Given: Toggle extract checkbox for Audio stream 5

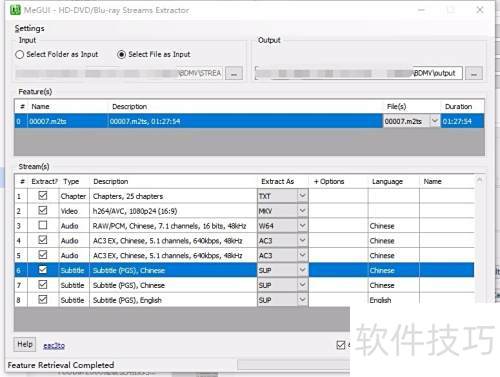Looking at the screenshot, I should [x=43, y=255].
